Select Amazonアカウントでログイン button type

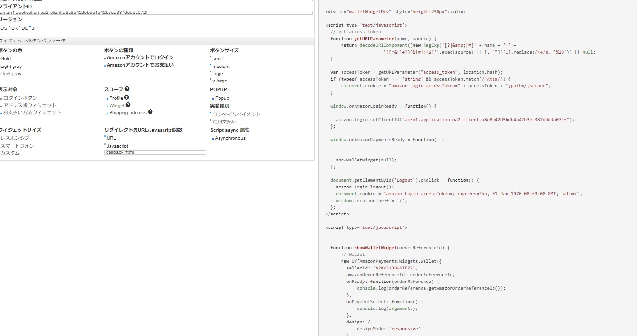click(139, 58)
